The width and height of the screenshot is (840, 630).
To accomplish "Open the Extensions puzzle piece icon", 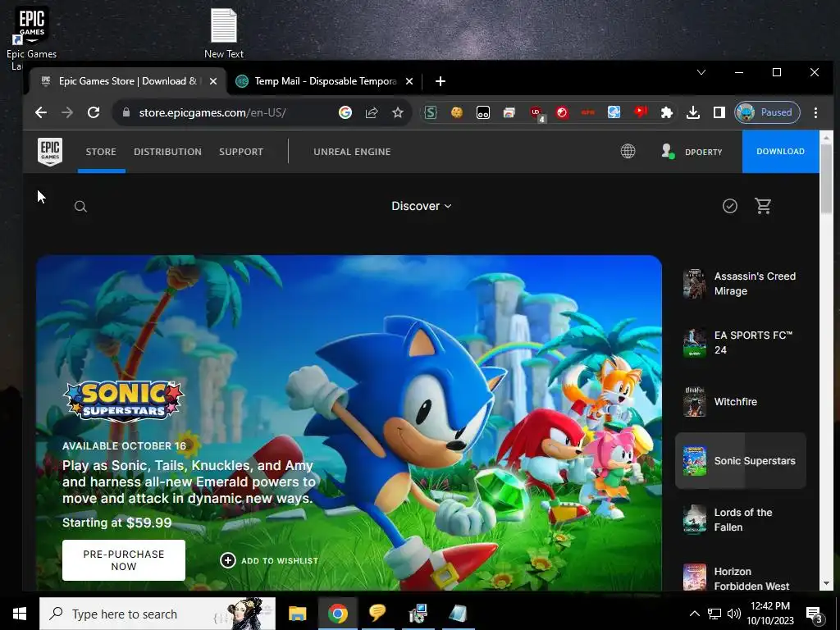I will [x=666, y=112].
